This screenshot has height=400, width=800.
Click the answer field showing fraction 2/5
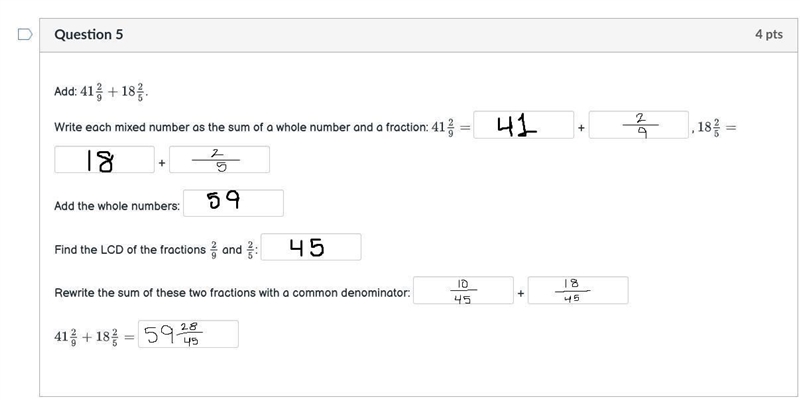pos(219,160)
